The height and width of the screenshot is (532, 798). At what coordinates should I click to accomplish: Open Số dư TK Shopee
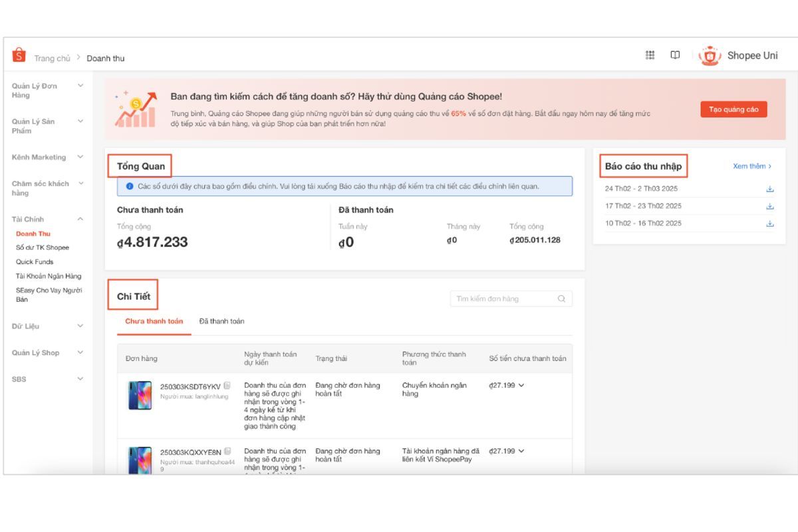click(x=43, y=247)
